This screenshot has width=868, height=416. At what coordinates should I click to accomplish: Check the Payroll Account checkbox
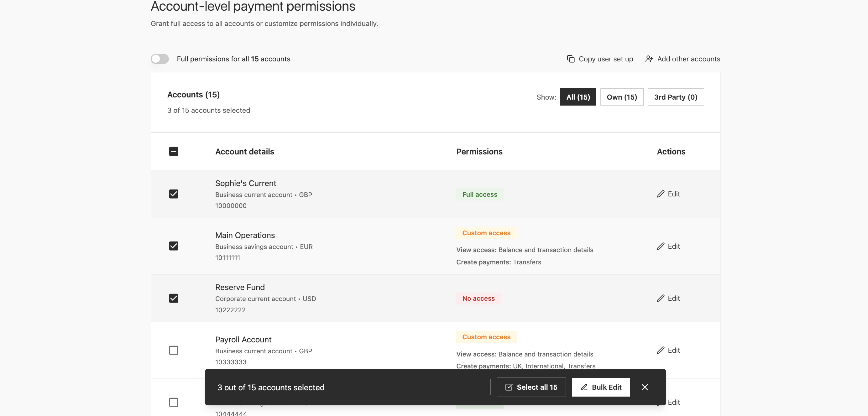click(174, 350)
